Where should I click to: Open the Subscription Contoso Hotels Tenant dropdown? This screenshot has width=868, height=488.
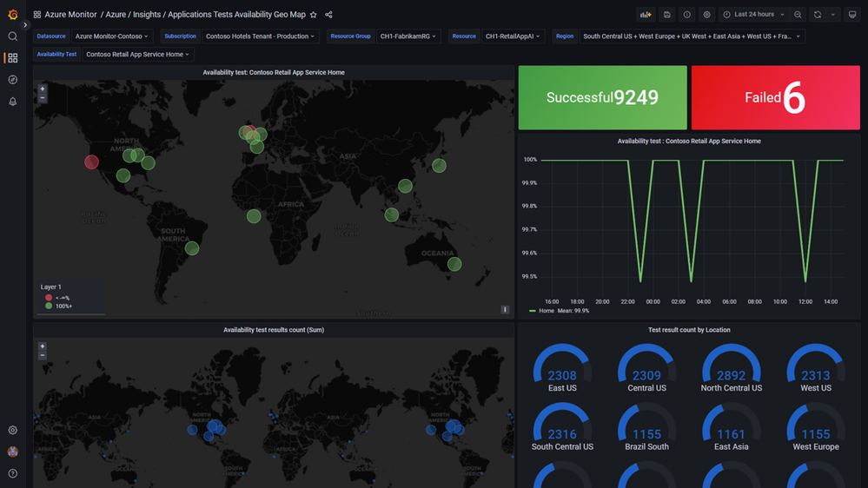(x=260, y=36)
